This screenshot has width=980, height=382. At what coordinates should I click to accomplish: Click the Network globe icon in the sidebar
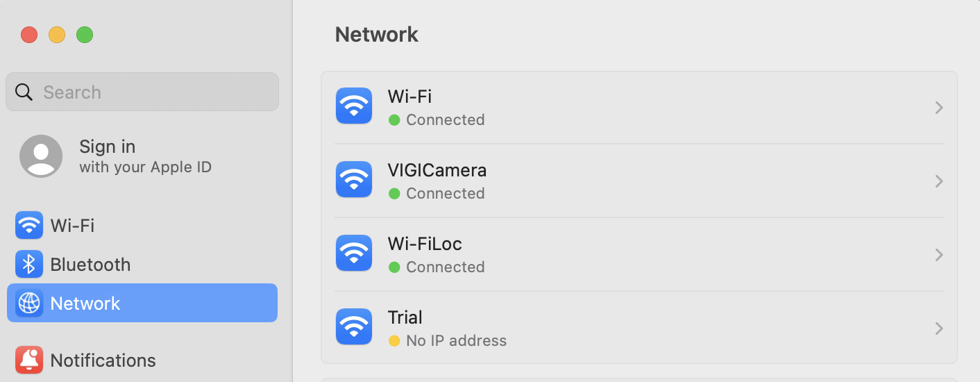pos(29,304)
